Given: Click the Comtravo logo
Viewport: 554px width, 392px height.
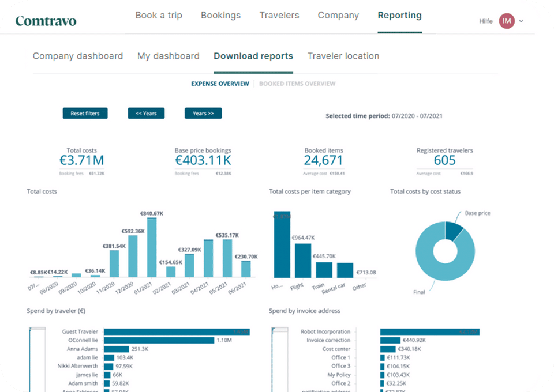Looking at the screenshot, I should [x=46, y=21].
